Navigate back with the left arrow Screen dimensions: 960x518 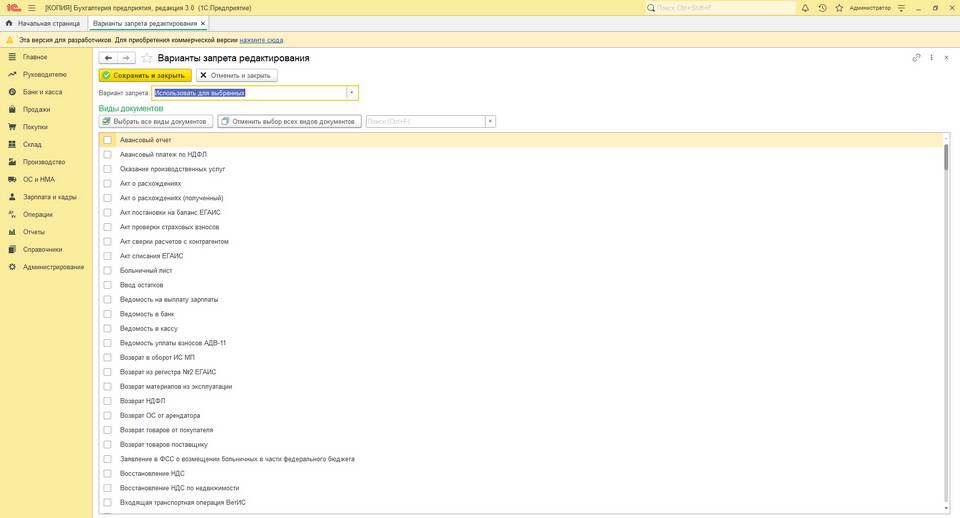108,58
